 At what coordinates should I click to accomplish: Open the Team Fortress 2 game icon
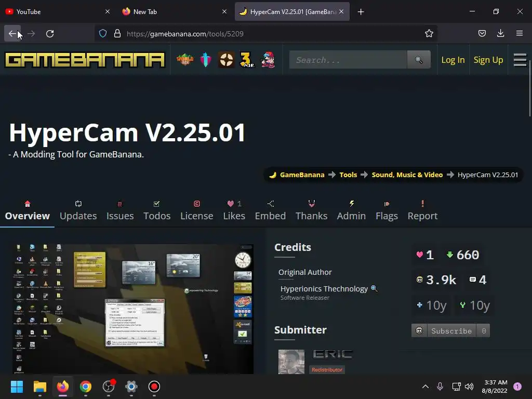point(226,60)
